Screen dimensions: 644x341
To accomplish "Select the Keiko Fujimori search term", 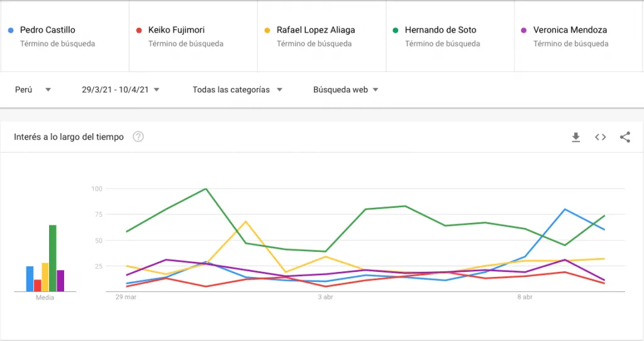I will coord(176,30).
